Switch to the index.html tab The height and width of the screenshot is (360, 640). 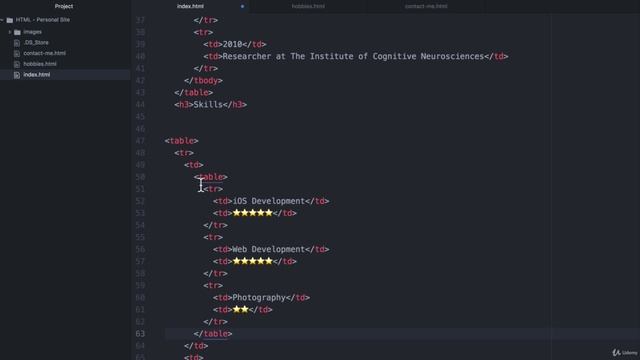click(190, 7)
